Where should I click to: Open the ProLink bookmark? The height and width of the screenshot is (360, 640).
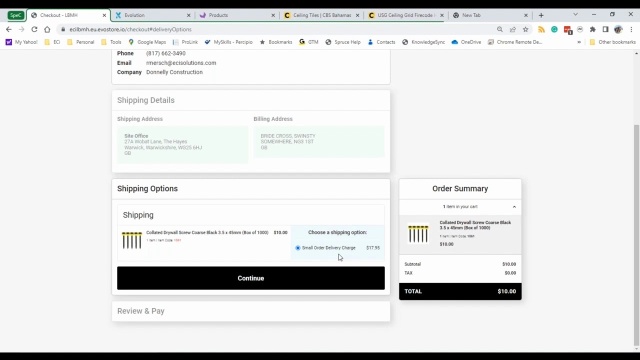coord(185,42)
